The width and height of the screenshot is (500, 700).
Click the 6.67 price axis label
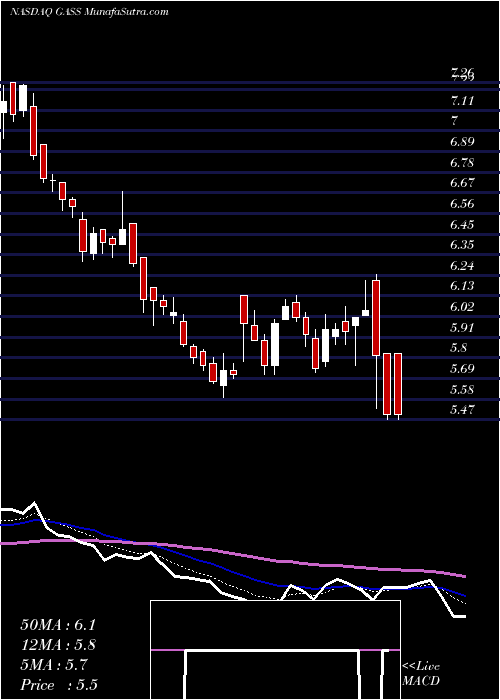click(x=462, y=183)
